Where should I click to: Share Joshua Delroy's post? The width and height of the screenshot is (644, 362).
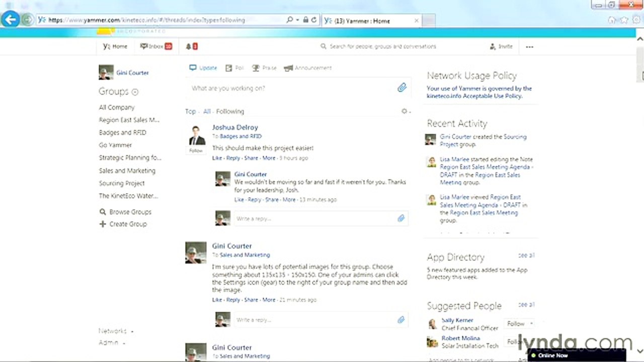point(251,158)
